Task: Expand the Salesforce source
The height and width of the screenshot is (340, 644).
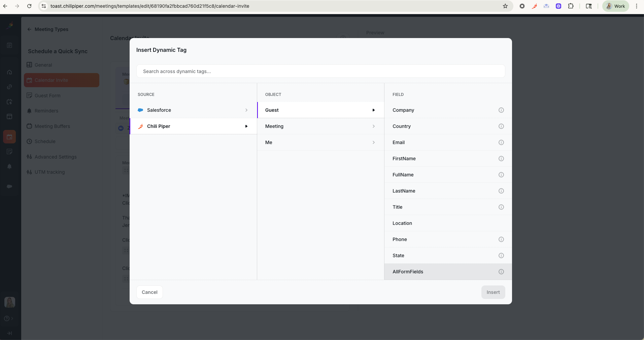Action: (193, 110)
